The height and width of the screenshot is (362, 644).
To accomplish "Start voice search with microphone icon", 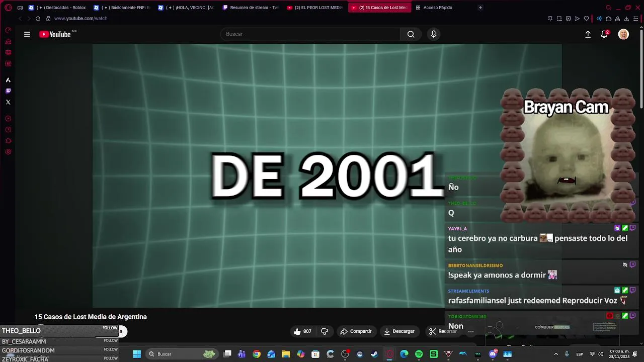I will point(434,34).
